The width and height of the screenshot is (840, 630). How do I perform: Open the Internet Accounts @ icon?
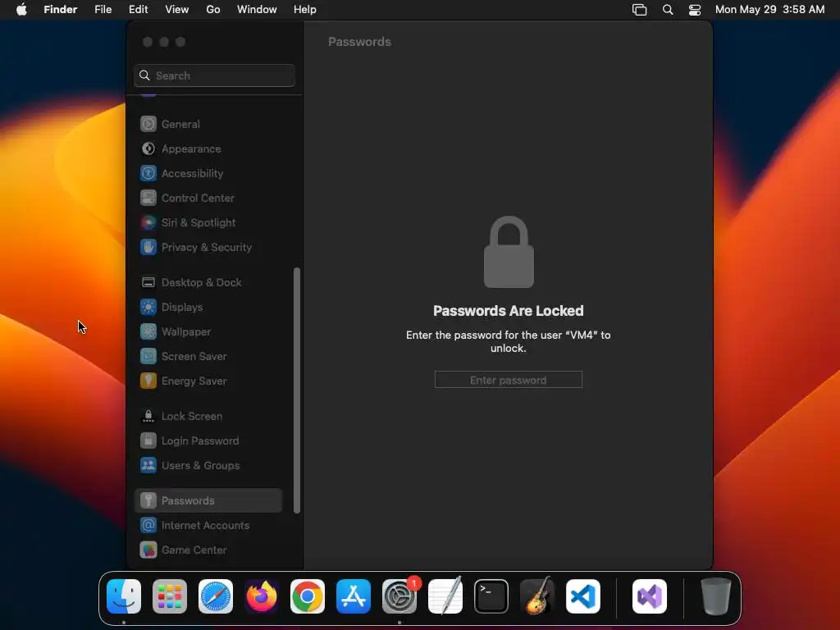click(x=148, y=525)
